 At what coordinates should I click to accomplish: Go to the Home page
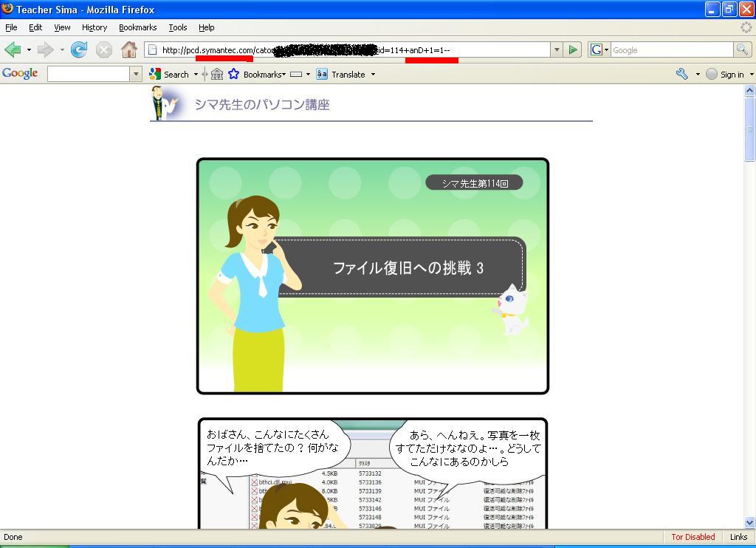(x=128, y=49)
